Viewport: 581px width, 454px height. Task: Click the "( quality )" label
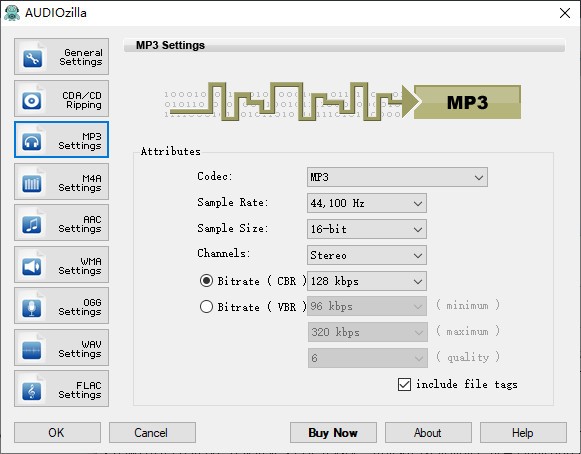(468, 357)
